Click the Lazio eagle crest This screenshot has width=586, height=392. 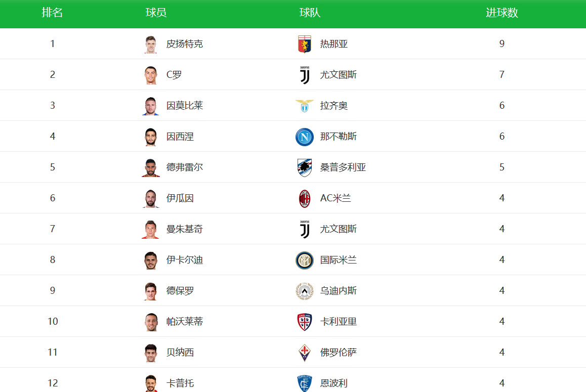[x=305, y=106]
